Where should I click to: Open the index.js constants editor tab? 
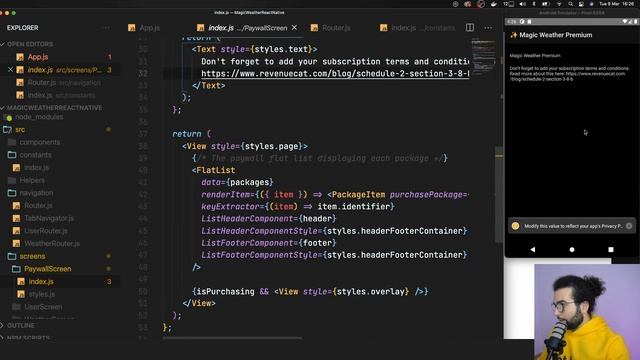click(x=418, y=28)
